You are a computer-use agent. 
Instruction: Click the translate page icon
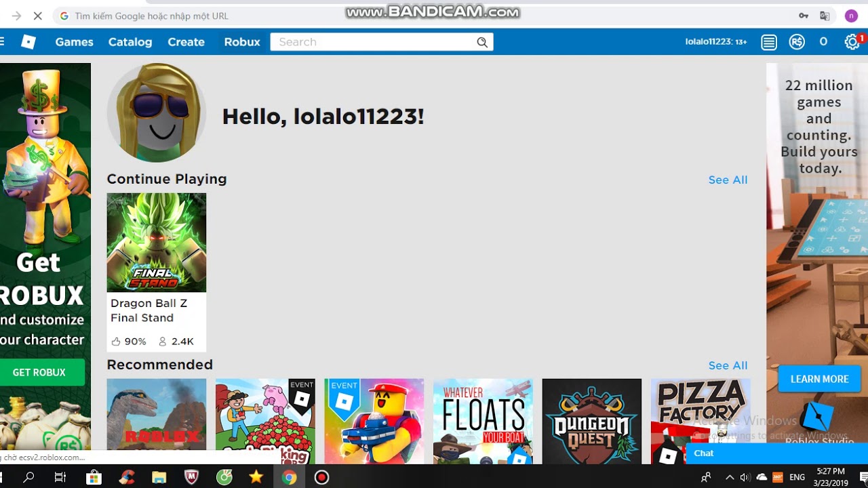(825, 16)
